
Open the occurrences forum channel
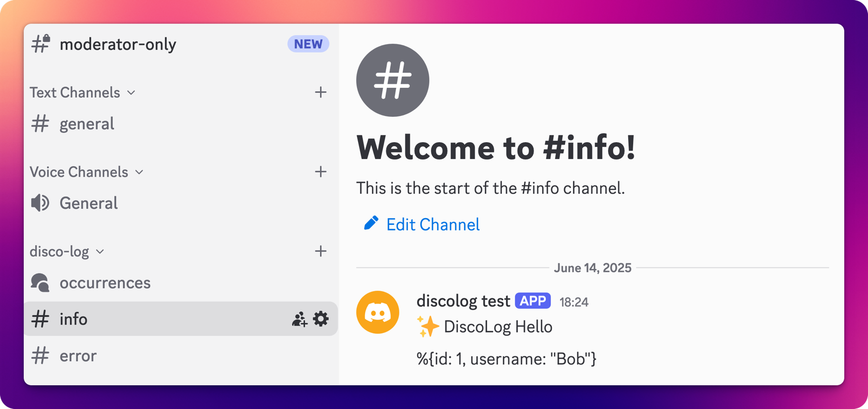[105, 283]
